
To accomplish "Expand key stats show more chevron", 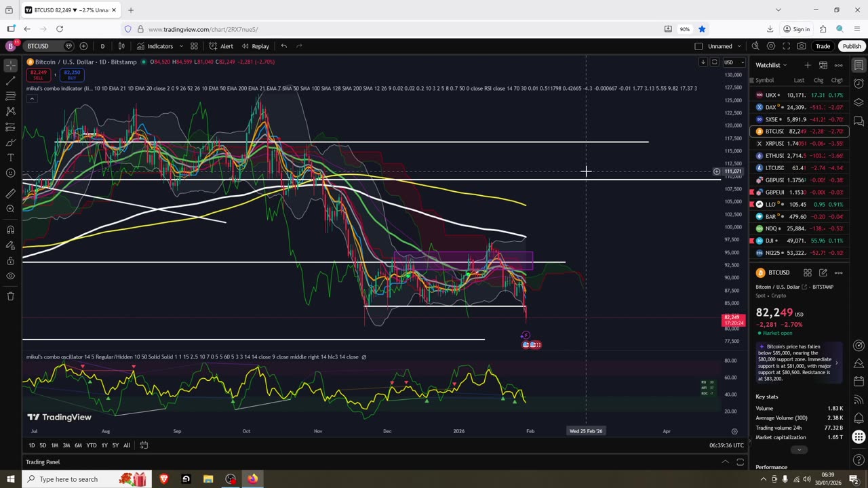I will click(x=799, y=450).
